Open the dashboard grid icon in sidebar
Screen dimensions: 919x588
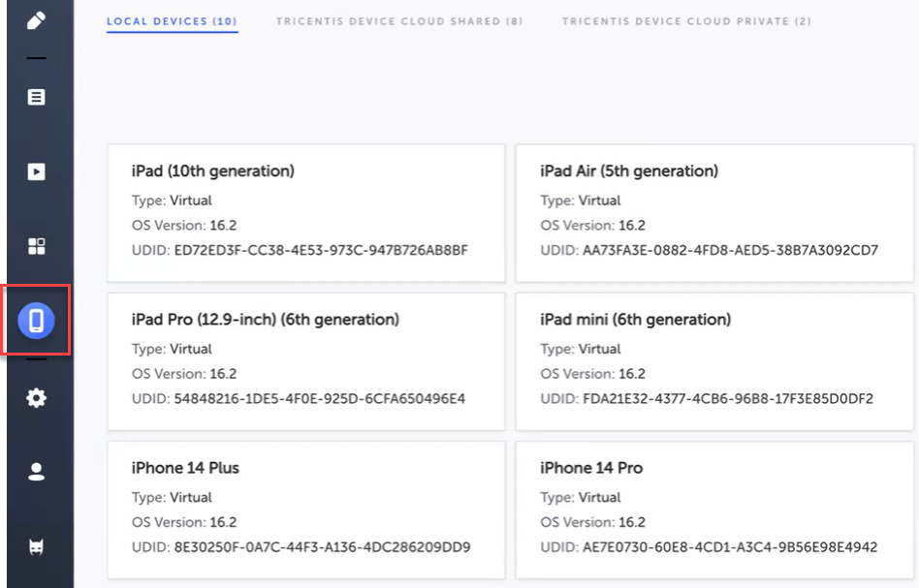pyautogui.click(x=36, y=246)
